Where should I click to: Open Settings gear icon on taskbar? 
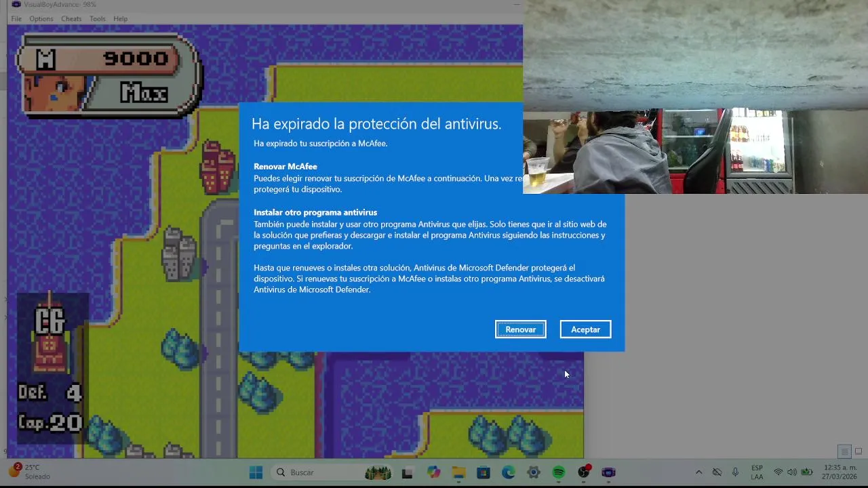tap(534, 472)
